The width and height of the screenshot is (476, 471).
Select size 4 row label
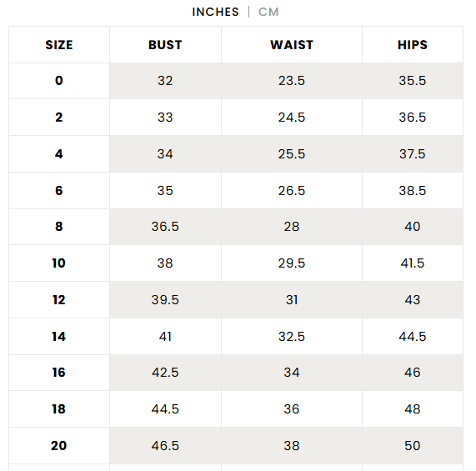pos(59,154)
